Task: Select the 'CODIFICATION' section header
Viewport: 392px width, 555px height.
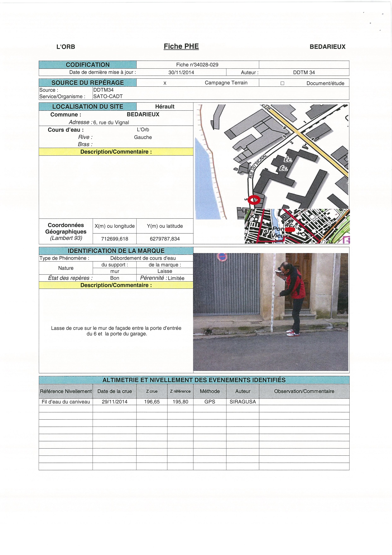Action: click(88, 65)
